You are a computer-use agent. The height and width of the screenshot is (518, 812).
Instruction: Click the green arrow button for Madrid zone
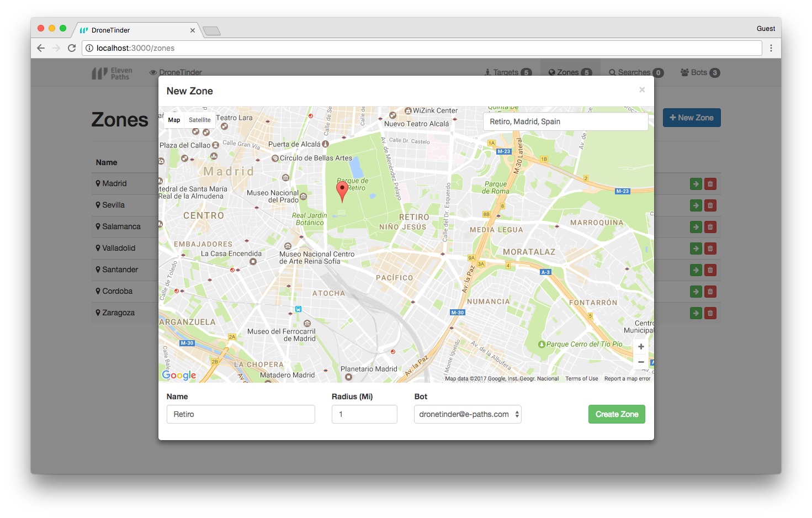tap(696, 184)
